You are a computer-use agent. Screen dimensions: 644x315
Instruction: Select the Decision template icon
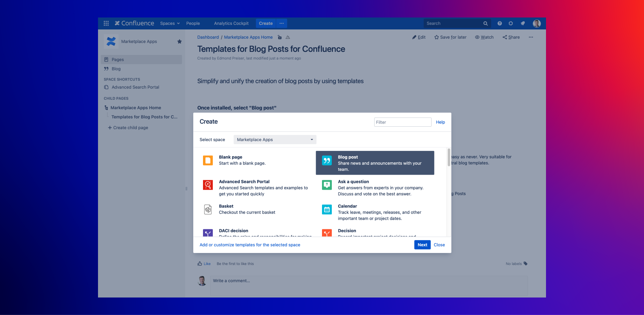point(327,233)
